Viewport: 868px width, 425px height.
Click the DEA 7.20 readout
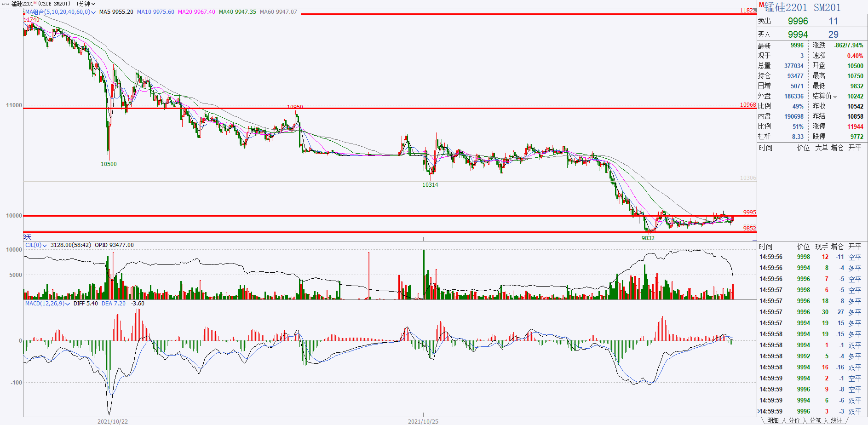coord(113,304)
